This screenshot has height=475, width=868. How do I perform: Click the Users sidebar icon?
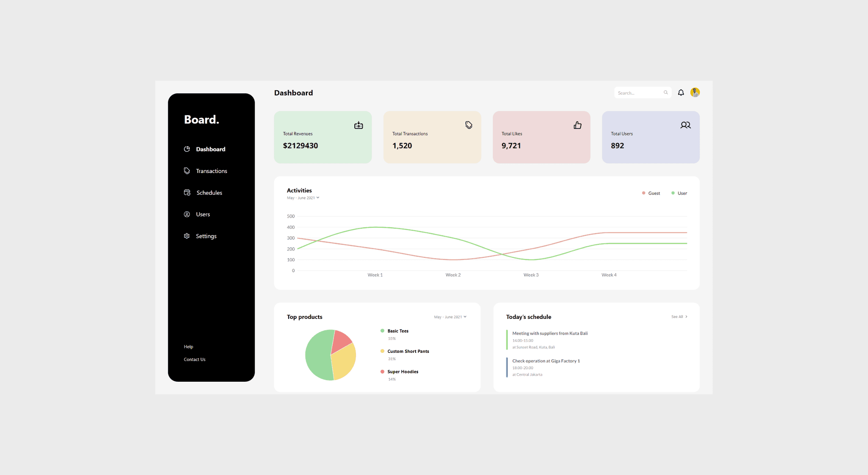click(x=186, y=214)
